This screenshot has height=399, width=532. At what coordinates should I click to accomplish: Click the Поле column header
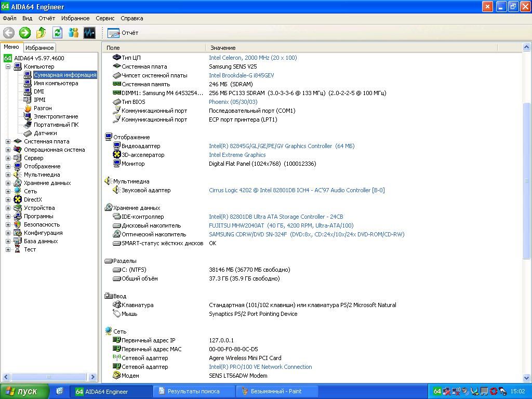(154, 48)
